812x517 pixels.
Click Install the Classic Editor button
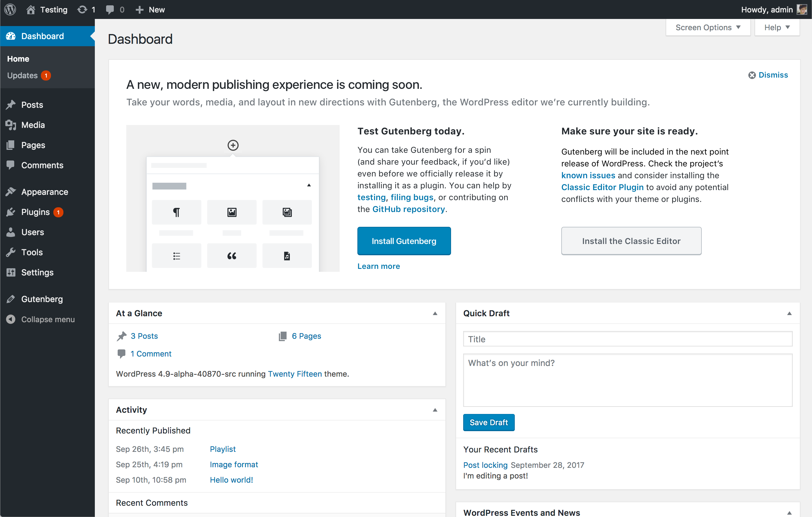[631, 241]
